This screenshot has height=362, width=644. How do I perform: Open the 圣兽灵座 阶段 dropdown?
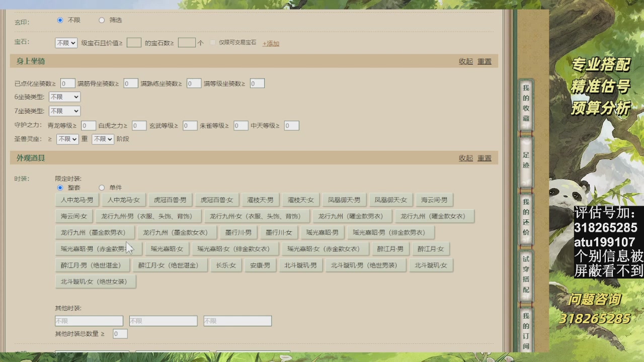[103, 139]
